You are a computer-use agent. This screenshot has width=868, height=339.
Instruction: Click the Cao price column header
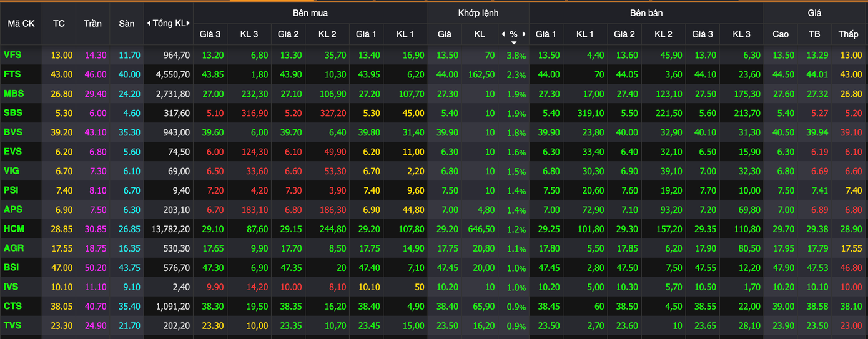click(780, 34)
